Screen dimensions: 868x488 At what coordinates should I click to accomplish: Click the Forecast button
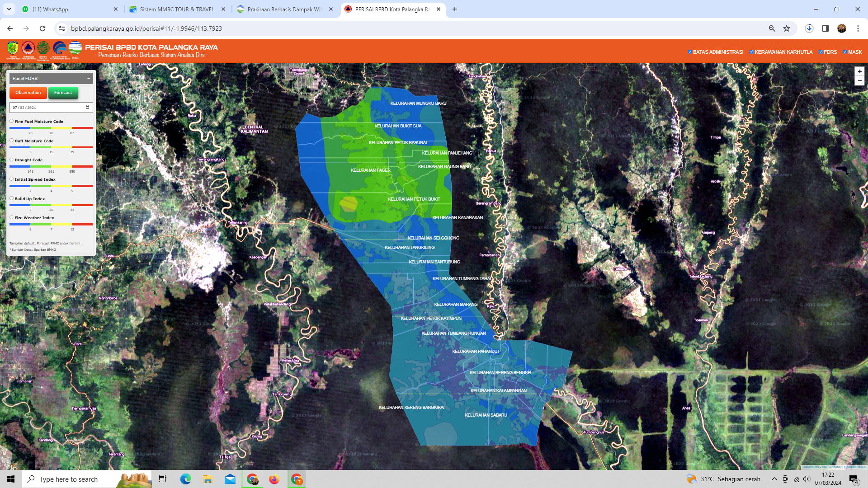63,93
